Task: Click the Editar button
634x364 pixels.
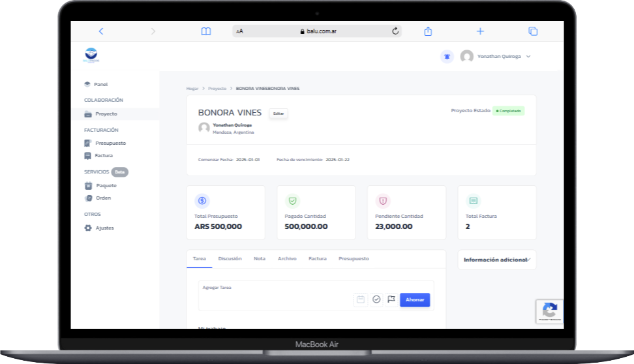Action: coord(279,114)
